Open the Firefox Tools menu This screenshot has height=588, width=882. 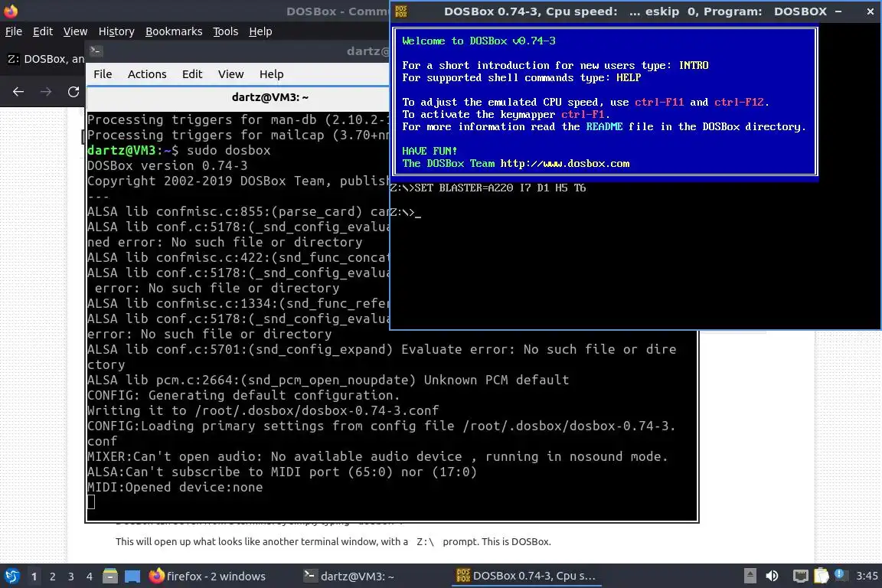tap(226, 31)
